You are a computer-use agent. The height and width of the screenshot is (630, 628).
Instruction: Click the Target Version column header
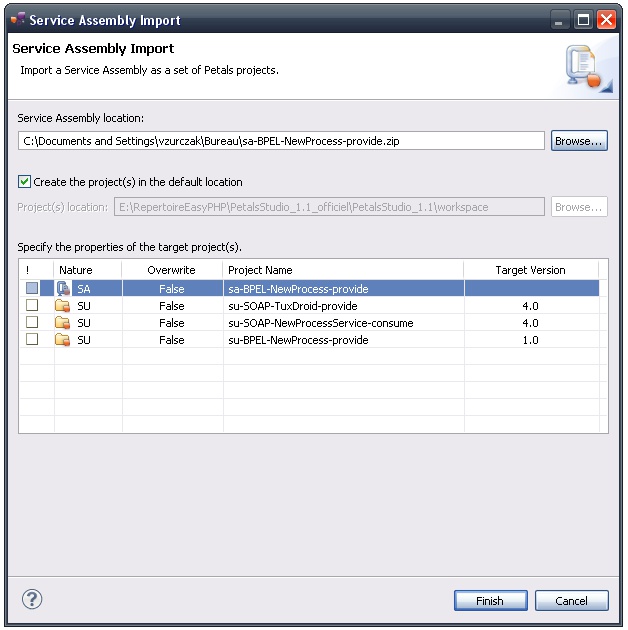tap(530, 270)
